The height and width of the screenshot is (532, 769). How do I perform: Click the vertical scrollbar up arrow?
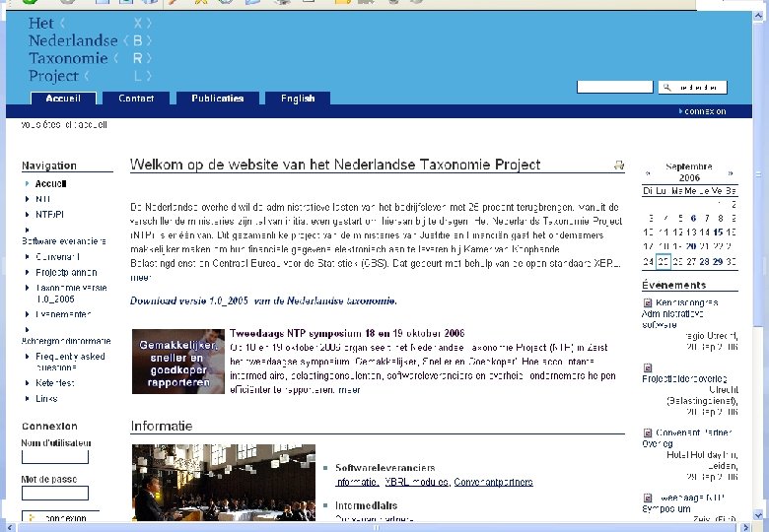[x=758, y=16]
